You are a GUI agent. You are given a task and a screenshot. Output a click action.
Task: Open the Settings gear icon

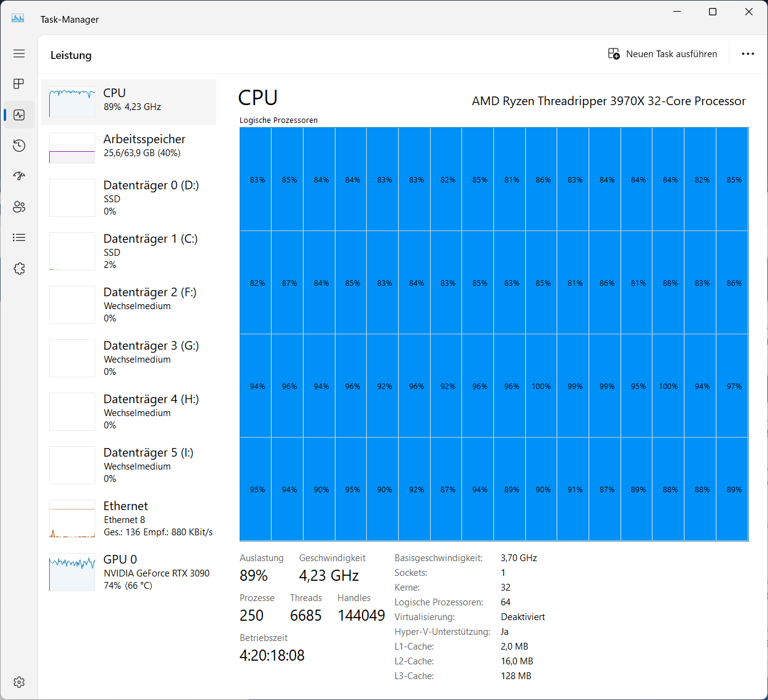[19, 682]
